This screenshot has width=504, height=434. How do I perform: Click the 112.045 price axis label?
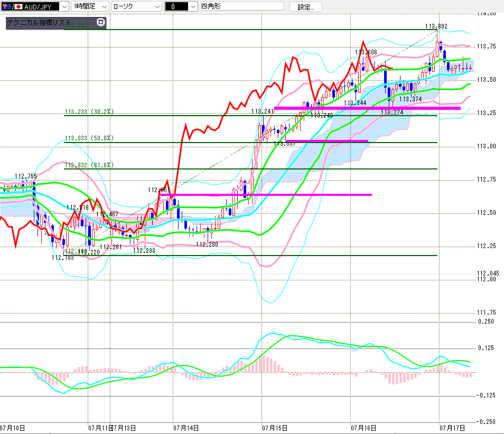[488, 273]
